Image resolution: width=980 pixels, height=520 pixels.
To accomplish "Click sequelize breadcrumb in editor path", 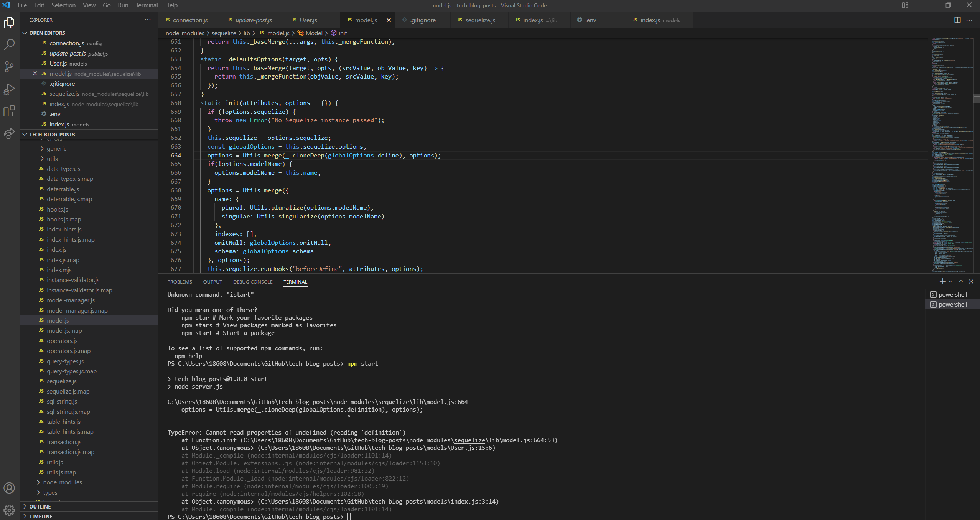I will click(224, 33).
